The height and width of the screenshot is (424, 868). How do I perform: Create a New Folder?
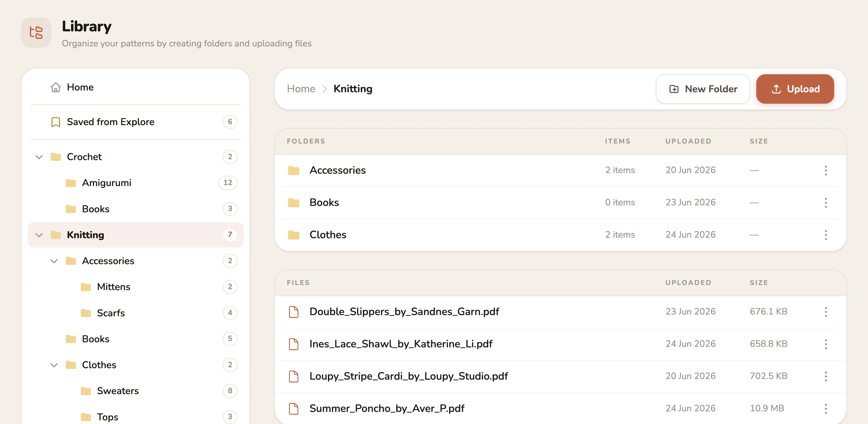click(x=703, y=89)
